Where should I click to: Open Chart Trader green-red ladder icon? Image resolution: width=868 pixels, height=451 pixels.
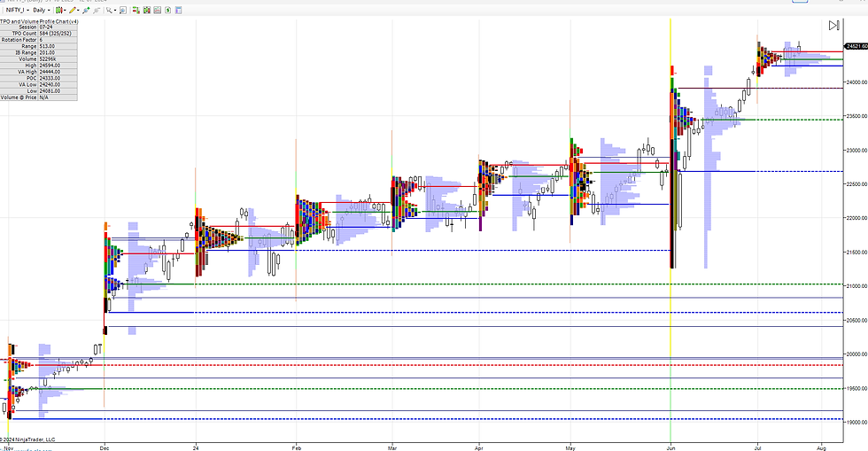136,10
